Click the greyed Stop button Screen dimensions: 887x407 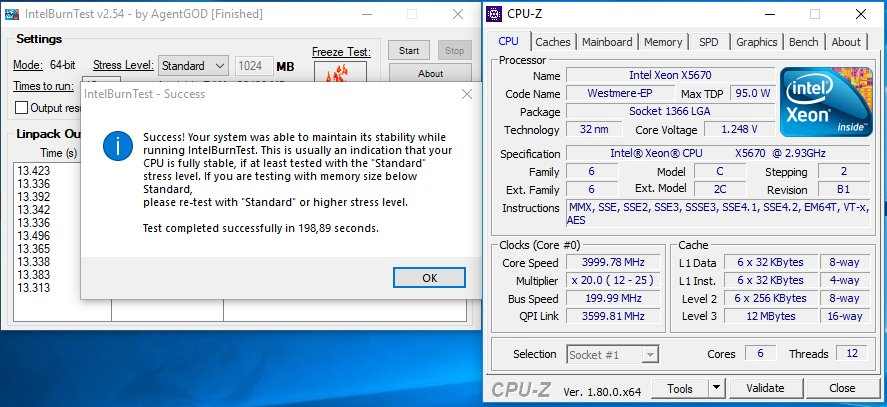[x=454, y=50]
